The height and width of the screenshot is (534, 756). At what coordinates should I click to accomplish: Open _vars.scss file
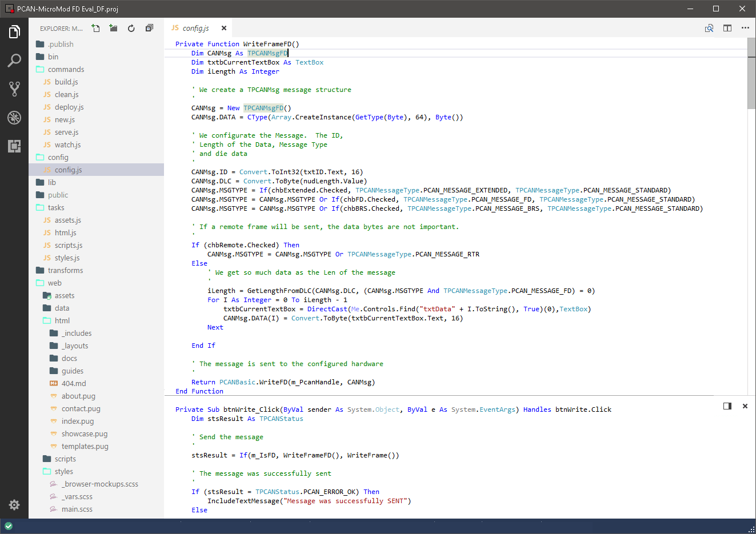pos(96,496)
